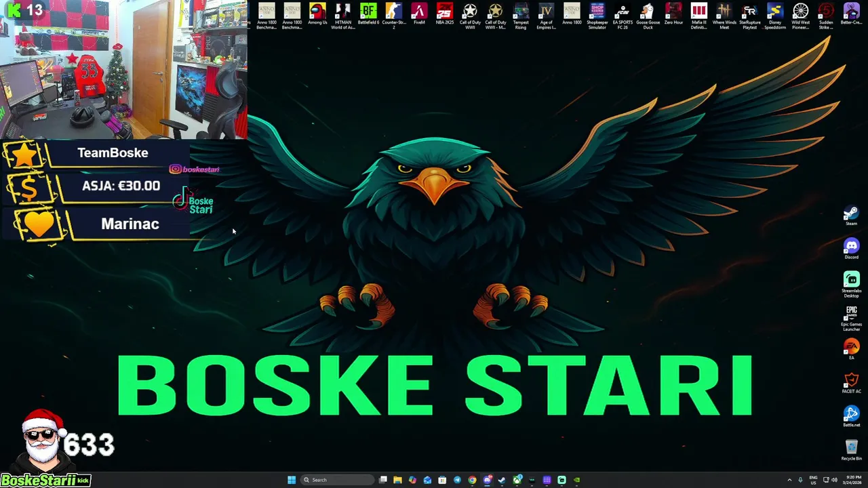Launch the Disney Speedstorm shortcut
The image size is (868, 488).
point(775,16)
